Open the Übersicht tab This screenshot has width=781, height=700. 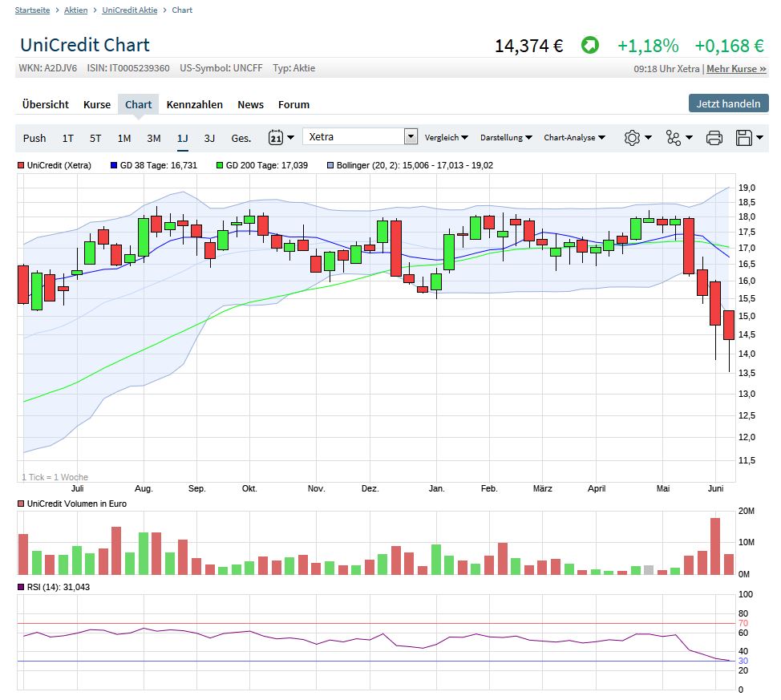pyautogui.click(x=46, y=104)
